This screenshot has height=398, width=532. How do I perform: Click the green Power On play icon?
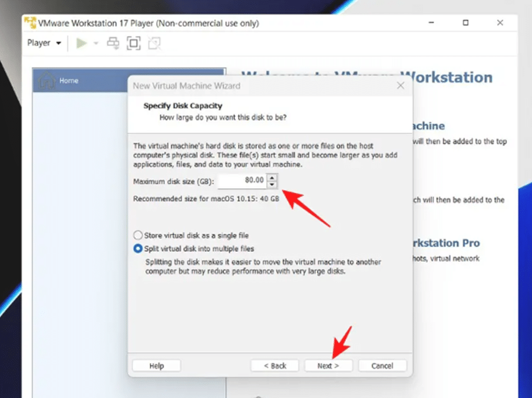pyautogui.click(x=81, y=43)
